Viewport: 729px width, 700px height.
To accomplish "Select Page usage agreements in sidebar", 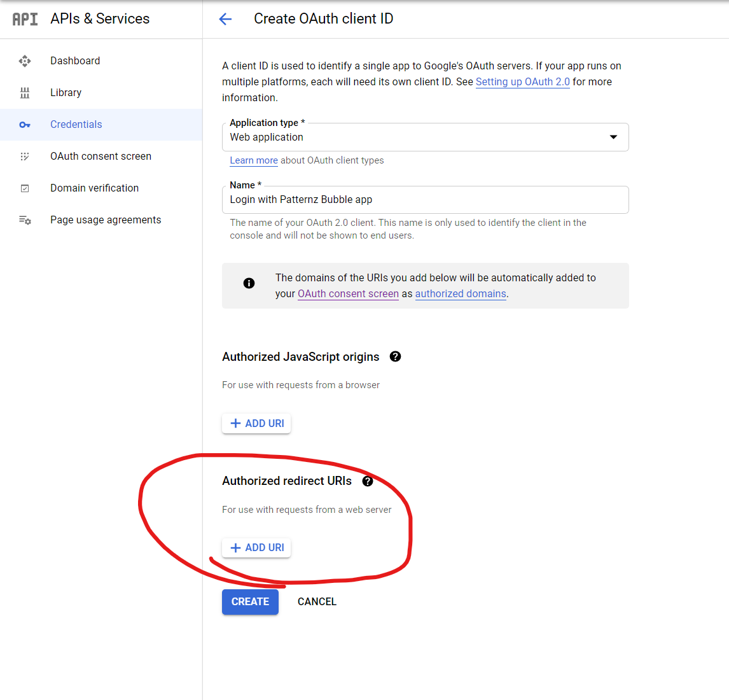I will pos(106,220).
